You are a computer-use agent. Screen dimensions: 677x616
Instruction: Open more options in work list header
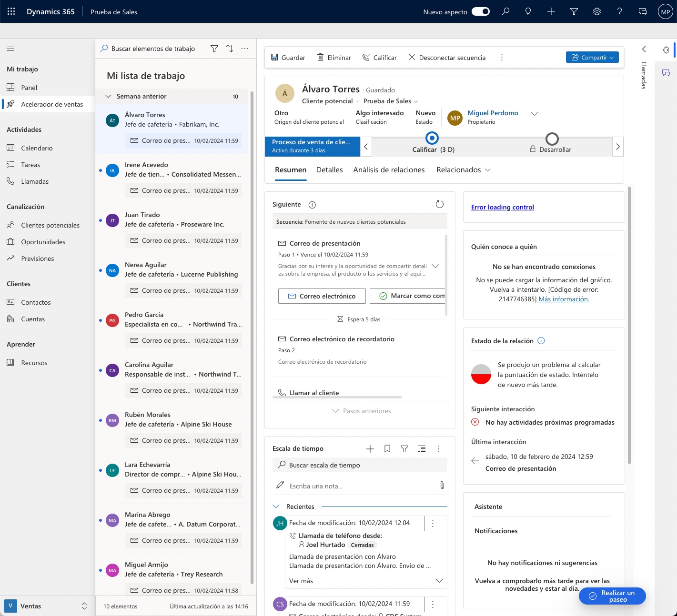pyautogui.click(x=245, y=49)
